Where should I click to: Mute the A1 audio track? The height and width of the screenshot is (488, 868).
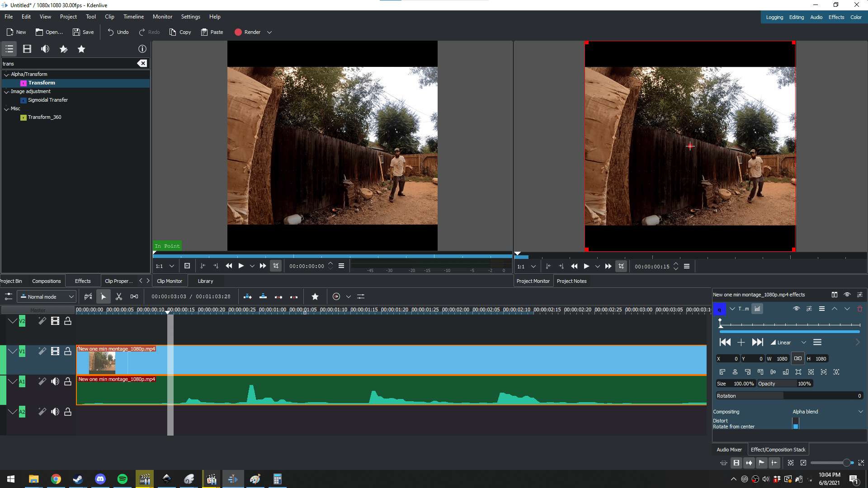point(55,381)
